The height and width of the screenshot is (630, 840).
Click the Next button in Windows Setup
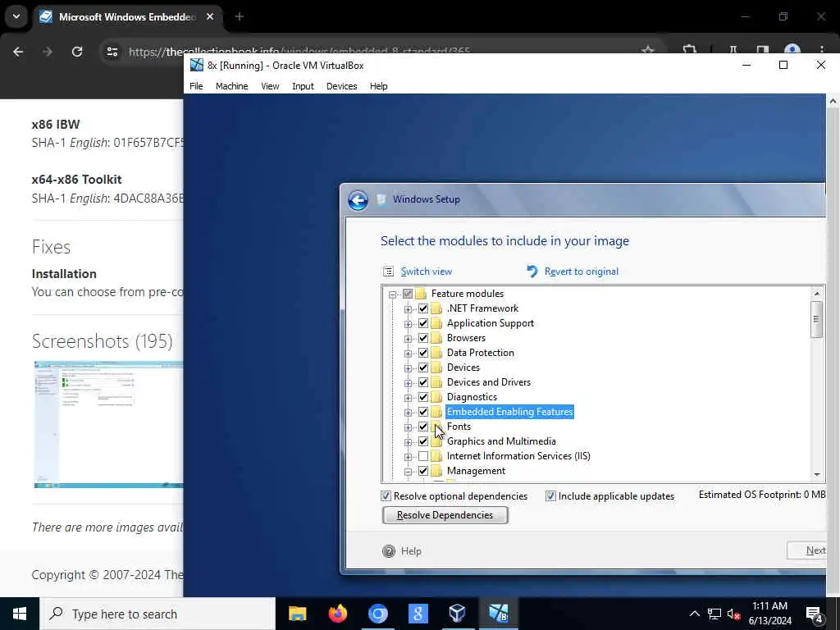point(808,550)
